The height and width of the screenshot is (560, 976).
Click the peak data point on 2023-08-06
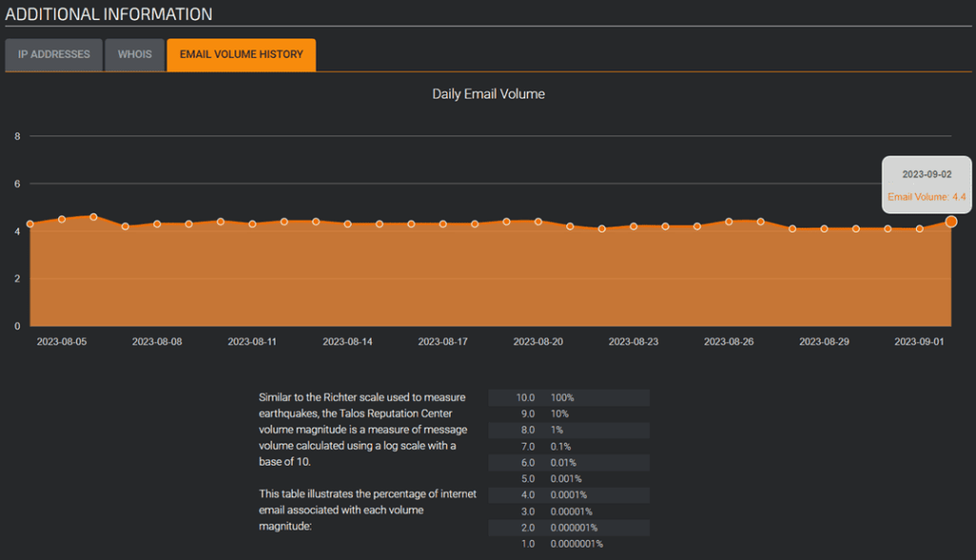[x=93, y=217]
